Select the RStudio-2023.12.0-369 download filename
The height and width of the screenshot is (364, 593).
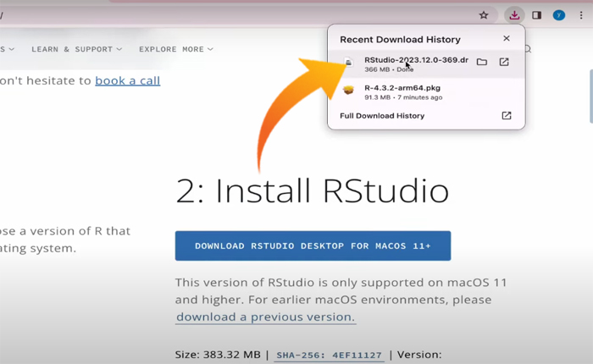click(x=416, y=60)
